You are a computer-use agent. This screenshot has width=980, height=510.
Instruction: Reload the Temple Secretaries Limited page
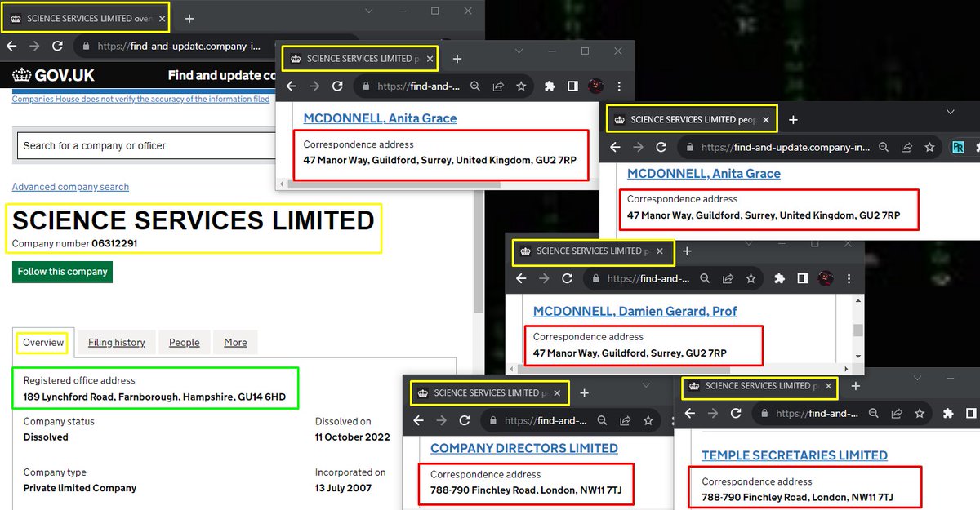735,413
